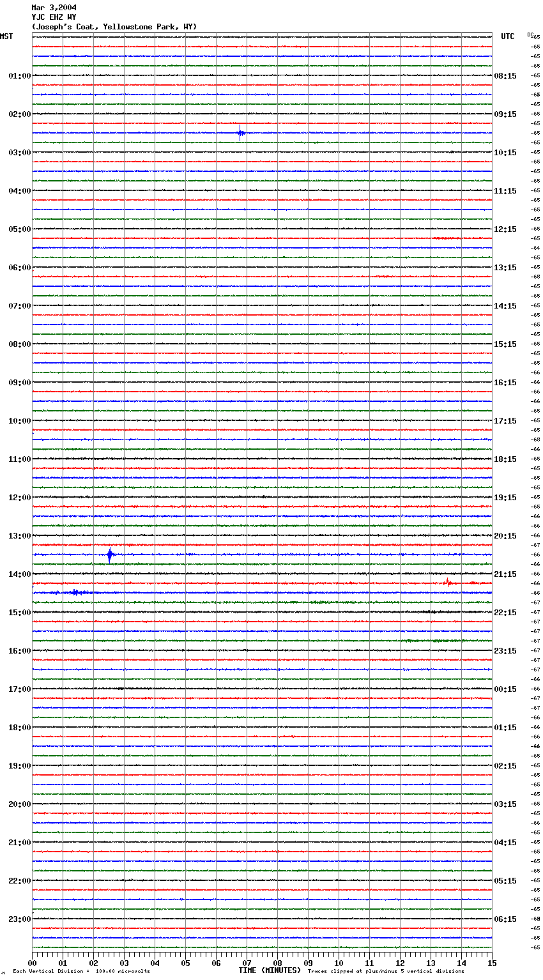The image size is (543, 980).
Task: Click the 16:15 UTC time label
Action: [505, 383]
